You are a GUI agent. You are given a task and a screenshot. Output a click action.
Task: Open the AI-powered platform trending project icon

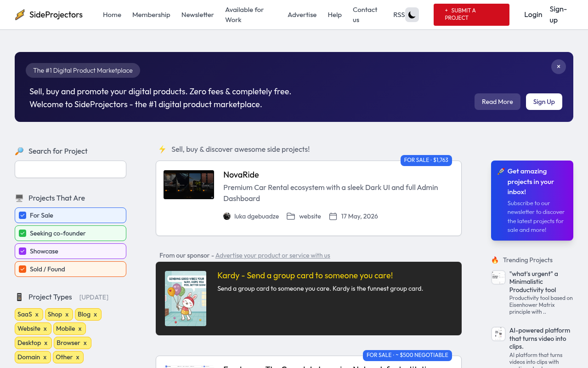pos(498,334)
